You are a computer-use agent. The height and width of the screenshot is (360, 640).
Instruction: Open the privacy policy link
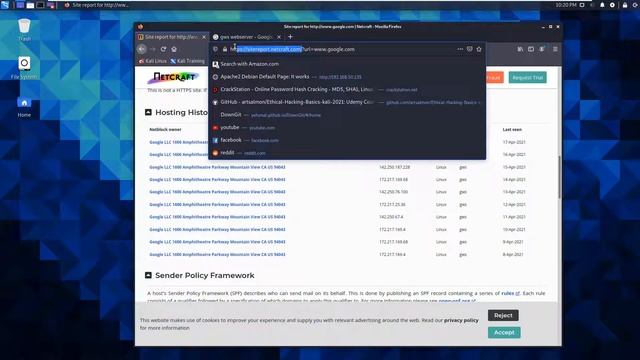(x=461, y=320)
